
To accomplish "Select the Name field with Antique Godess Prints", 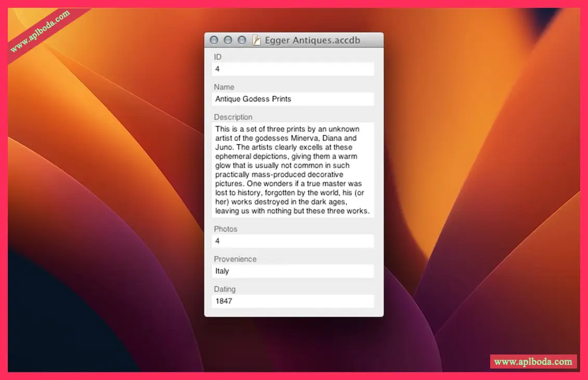I will 293,99.
